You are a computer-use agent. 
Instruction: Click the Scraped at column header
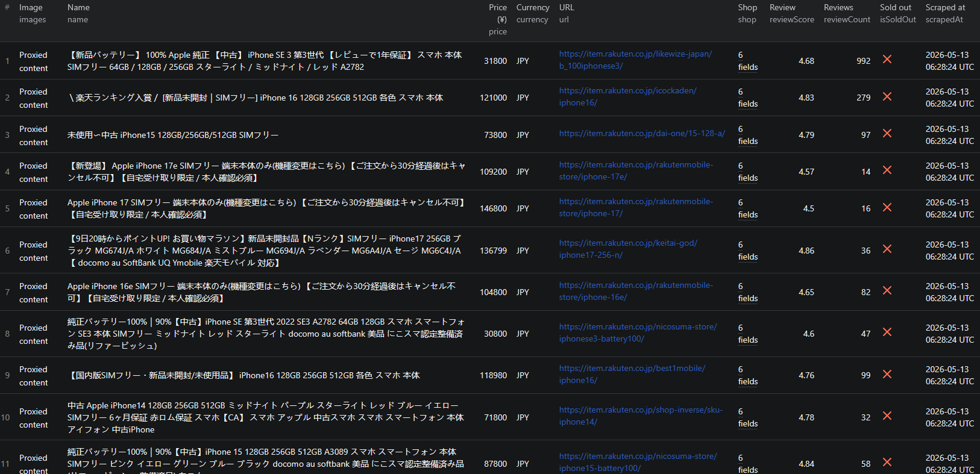coord(945,13)
